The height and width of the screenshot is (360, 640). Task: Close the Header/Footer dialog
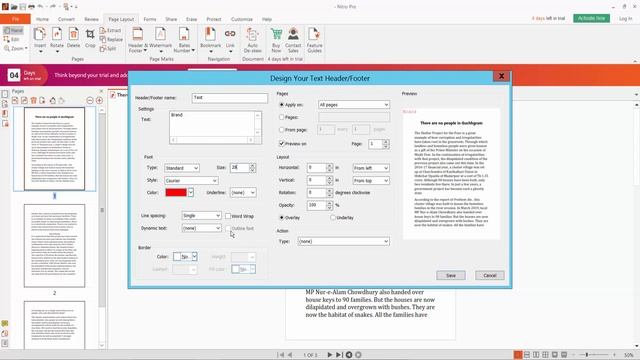click(x=502, y=76)
